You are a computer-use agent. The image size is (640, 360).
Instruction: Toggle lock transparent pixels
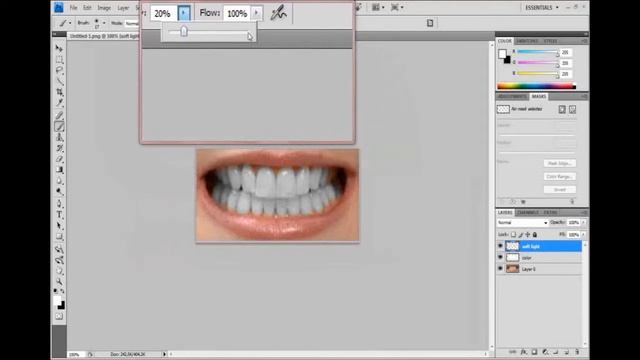tap(513, 235)
